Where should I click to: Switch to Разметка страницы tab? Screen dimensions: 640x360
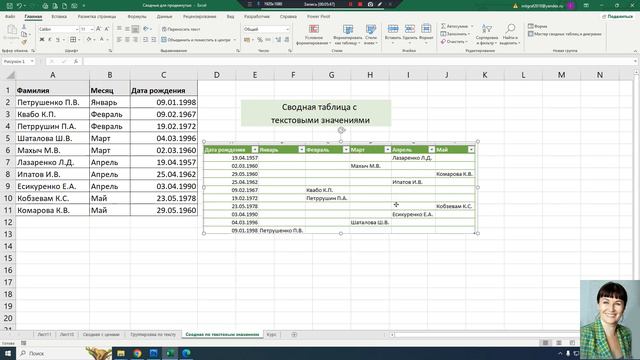[97, 17]
